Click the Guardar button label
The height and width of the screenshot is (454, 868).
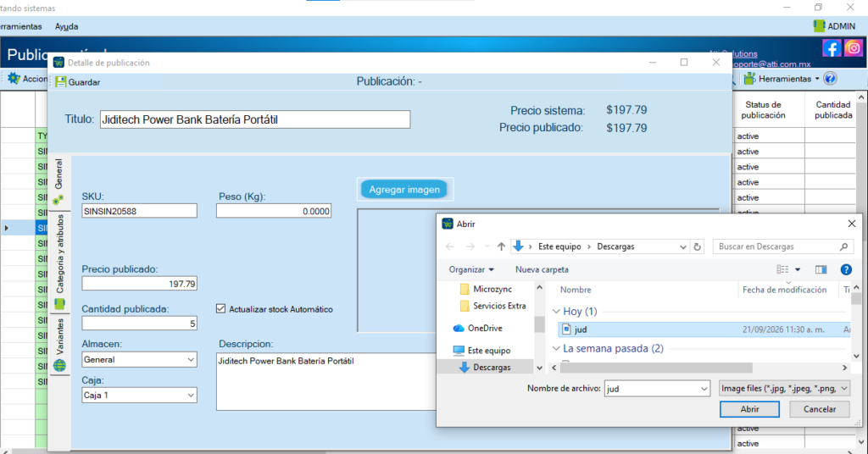point(84,82)
